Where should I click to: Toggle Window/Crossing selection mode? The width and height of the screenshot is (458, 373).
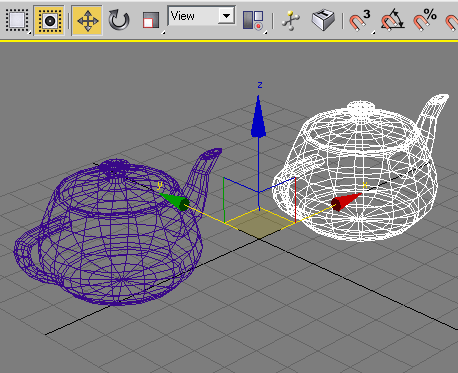coord(49,21)
